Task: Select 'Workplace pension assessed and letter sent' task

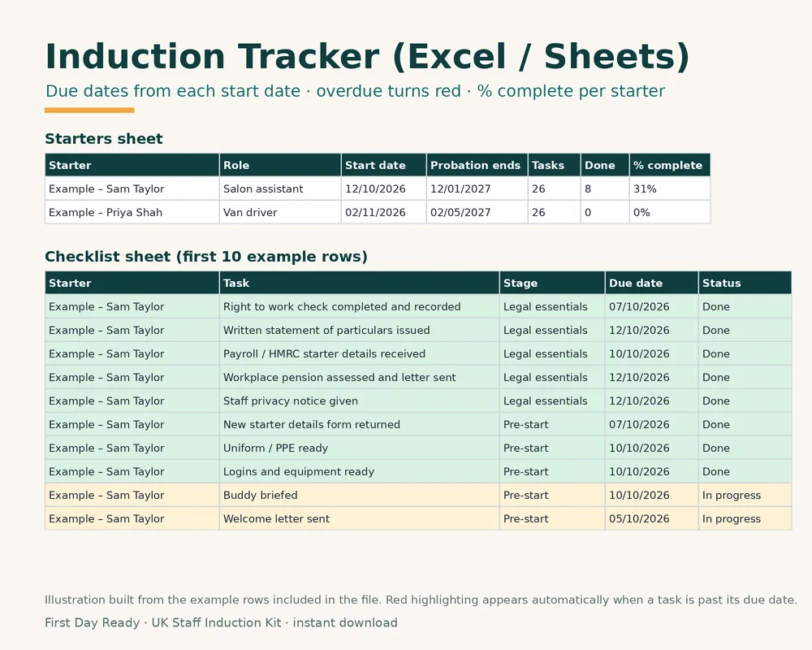Action: point(360,377)
